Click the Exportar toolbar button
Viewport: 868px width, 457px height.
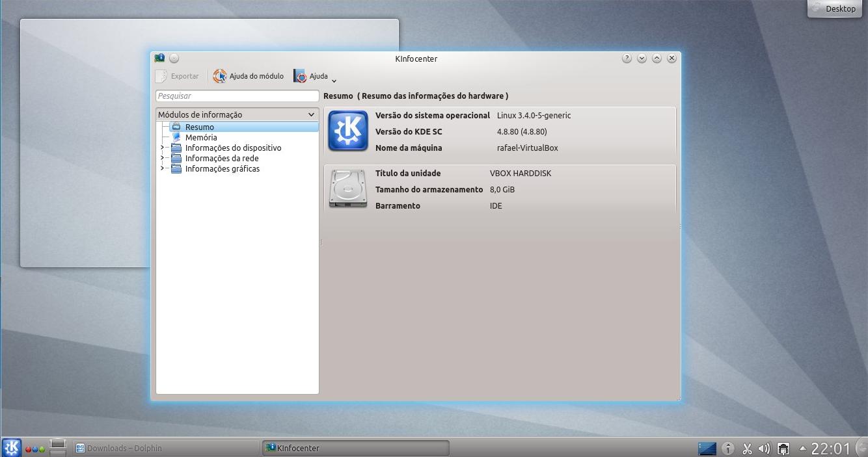tap(178, 76)
